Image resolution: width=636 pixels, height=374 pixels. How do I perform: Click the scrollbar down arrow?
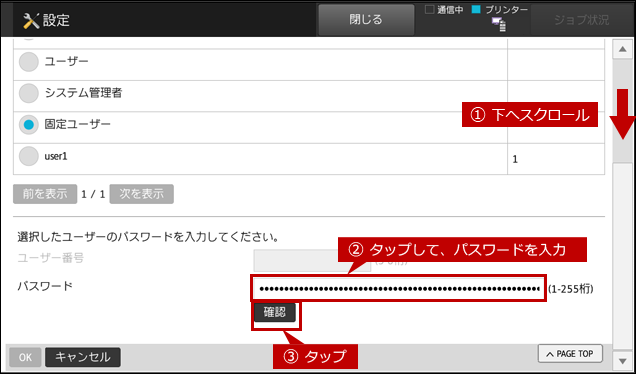point(623,361)
